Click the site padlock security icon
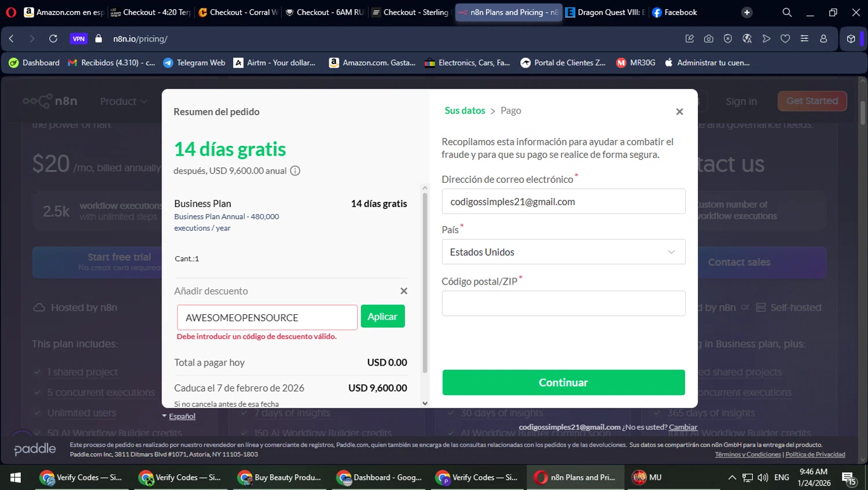Screen dimensions: 868x490 [x=98, y=39]
